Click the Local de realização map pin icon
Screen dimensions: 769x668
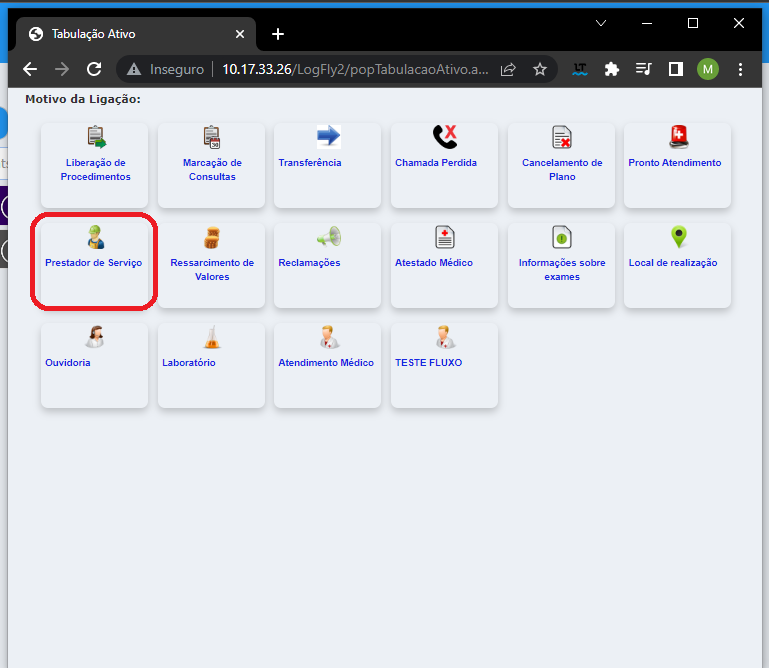679,237
